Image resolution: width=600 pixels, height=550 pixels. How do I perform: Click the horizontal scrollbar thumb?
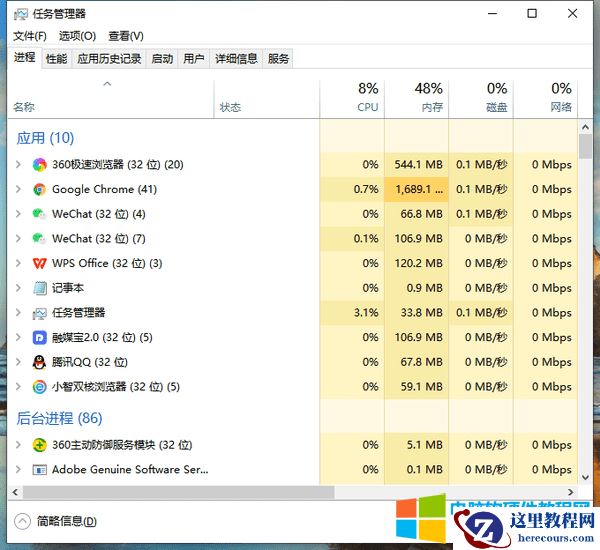coord(178,492)
